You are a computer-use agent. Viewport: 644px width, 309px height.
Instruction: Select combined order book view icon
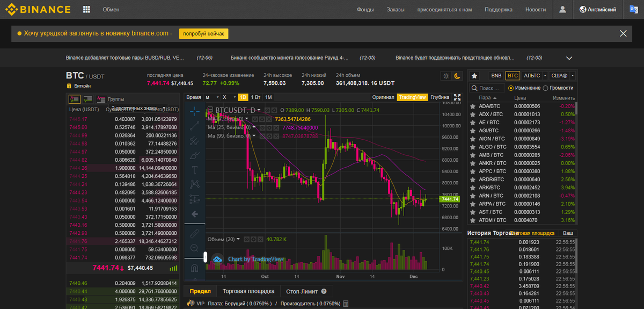(75, 99)
